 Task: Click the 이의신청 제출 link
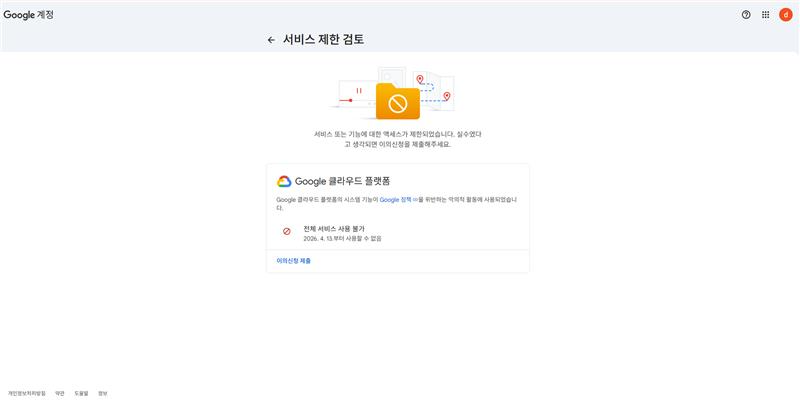293,261
